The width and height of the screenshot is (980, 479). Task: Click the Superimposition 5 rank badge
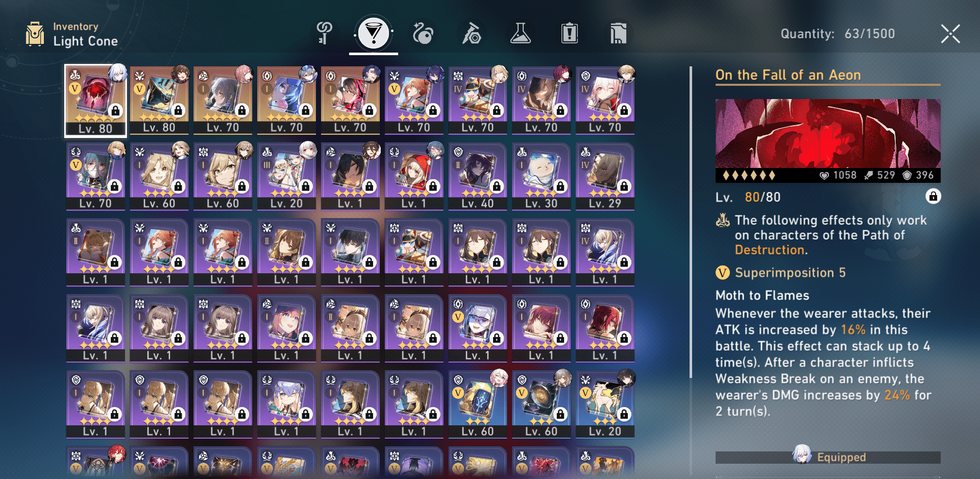click(722, 273)
